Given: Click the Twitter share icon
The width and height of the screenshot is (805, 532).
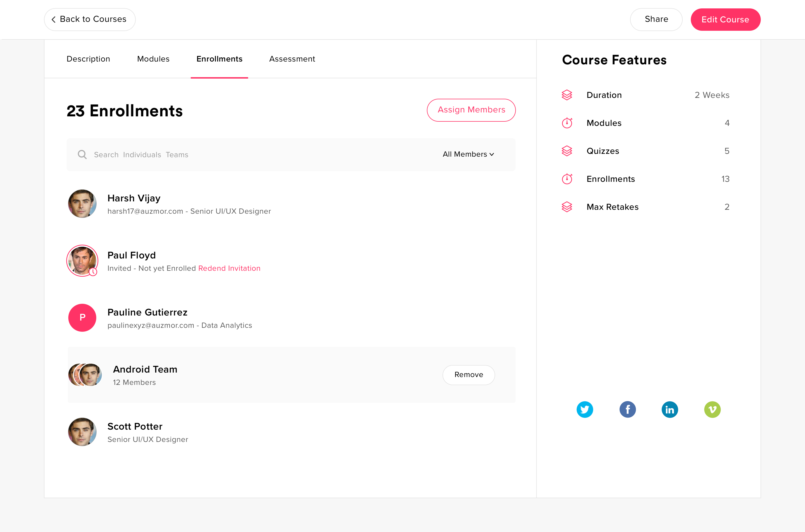Looking at the screenshot, I should 585,409.
